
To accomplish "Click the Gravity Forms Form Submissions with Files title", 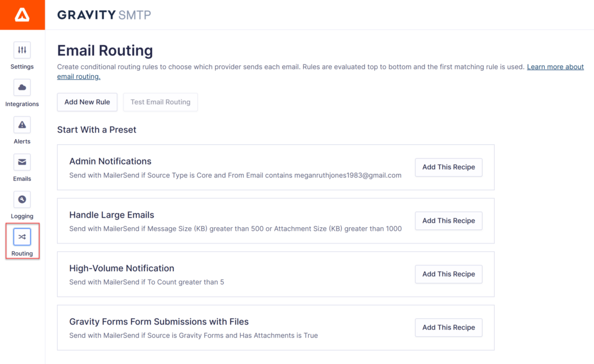I will pyautogui.click(x=159, y=322).
